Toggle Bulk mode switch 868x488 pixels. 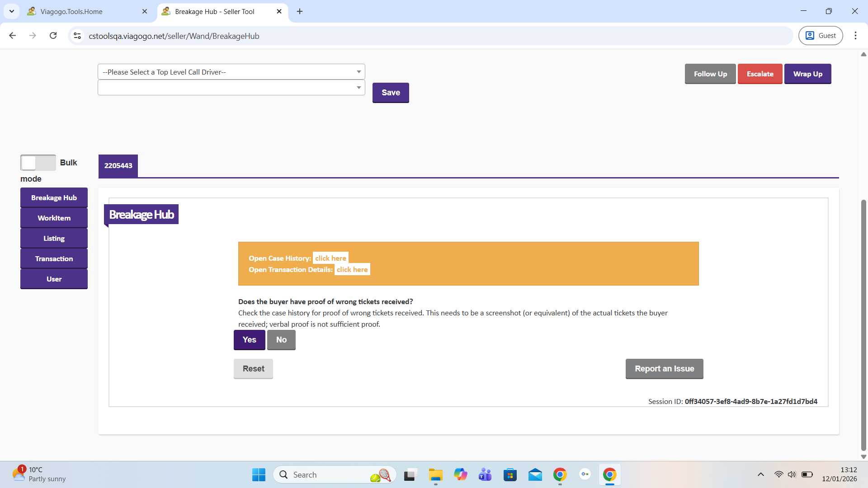coord(38,163)
